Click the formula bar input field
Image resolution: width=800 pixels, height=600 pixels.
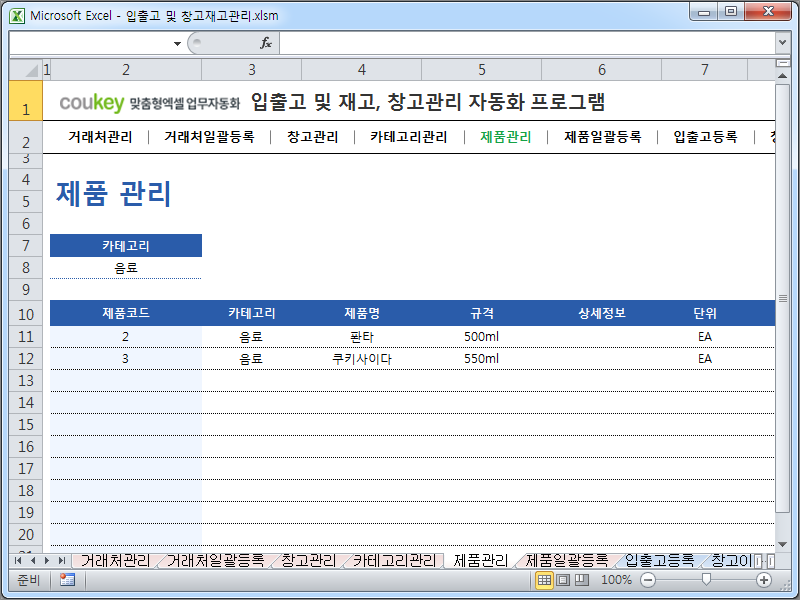[527, 43]
